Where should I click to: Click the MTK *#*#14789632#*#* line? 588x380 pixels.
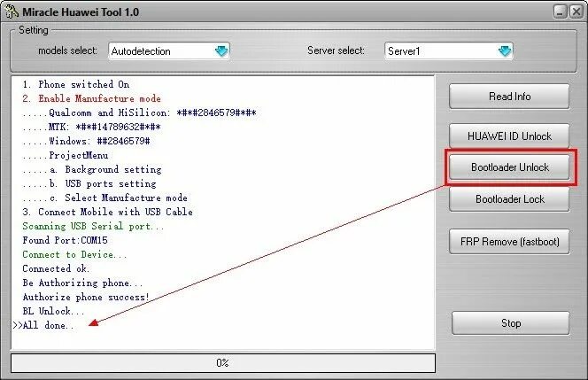point(91,127)
